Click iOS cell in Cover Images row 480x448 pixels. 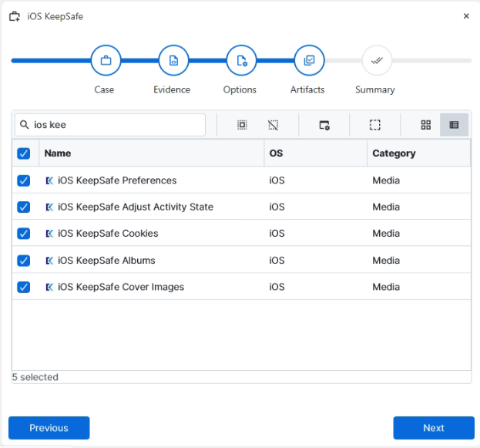coord(277,287)
